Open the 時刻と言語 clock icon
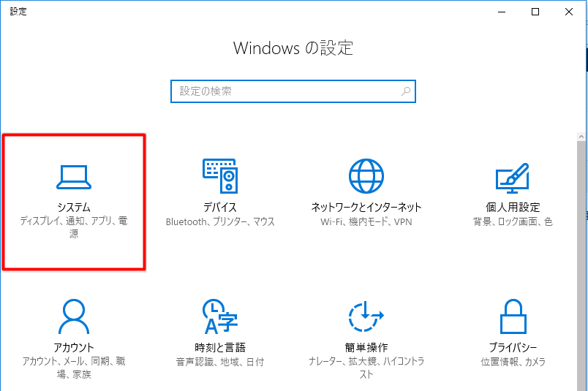 pos(220,316)
